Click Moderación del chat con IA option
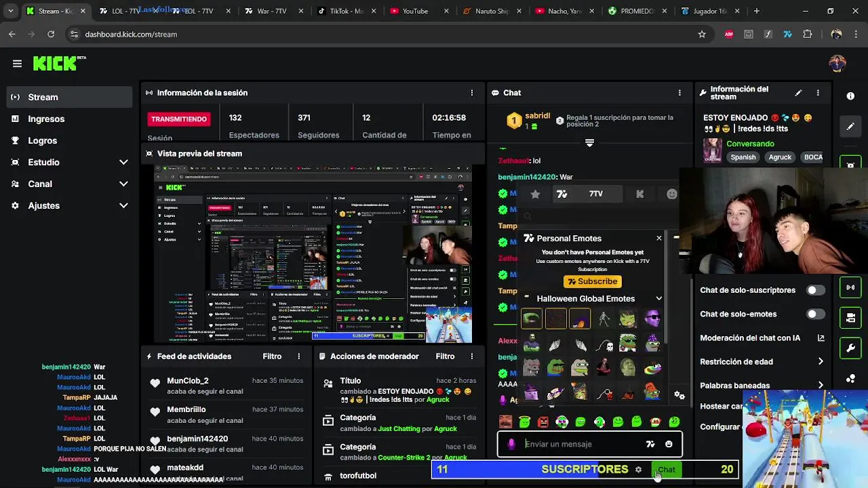This screenshot has height=488, width=868. (x=762, y=338)
